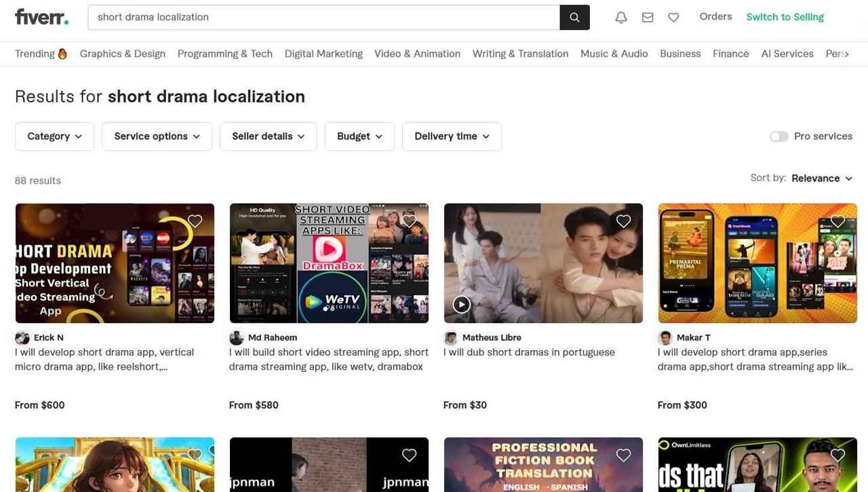Save Erick N's gig with heart

[195, 221]
